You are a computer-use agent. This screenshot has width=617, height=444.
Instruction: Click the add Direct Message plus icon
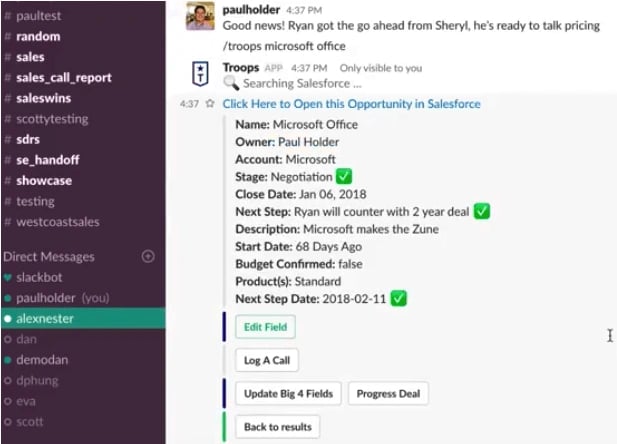pos(148,256)
